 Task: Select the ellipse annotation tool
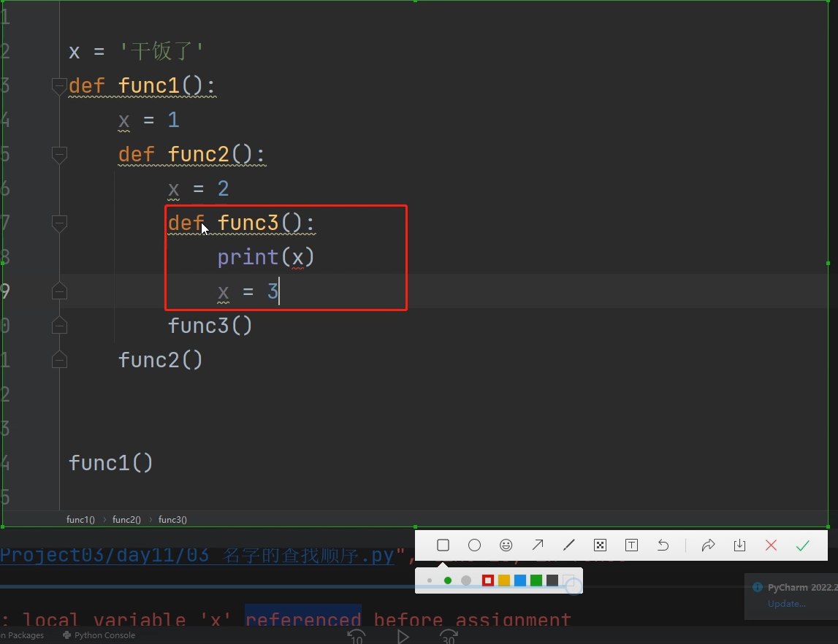tap(475, 545)
